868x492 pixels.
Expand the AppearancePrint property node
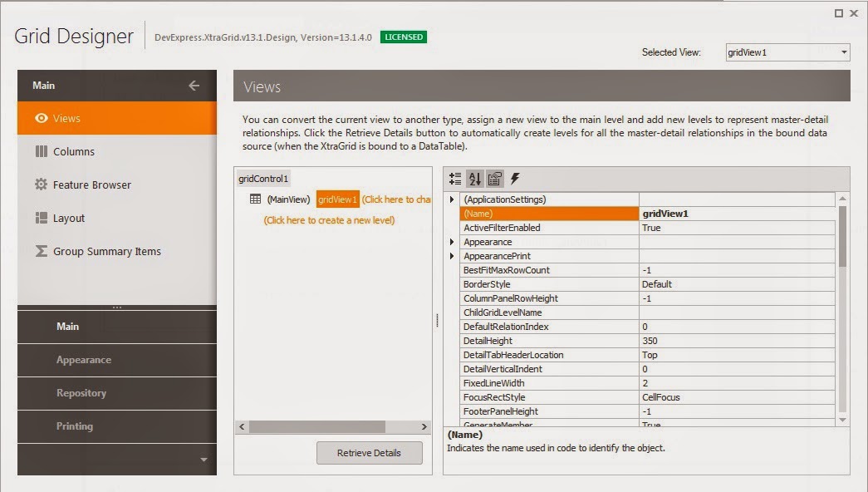[452, 256]
